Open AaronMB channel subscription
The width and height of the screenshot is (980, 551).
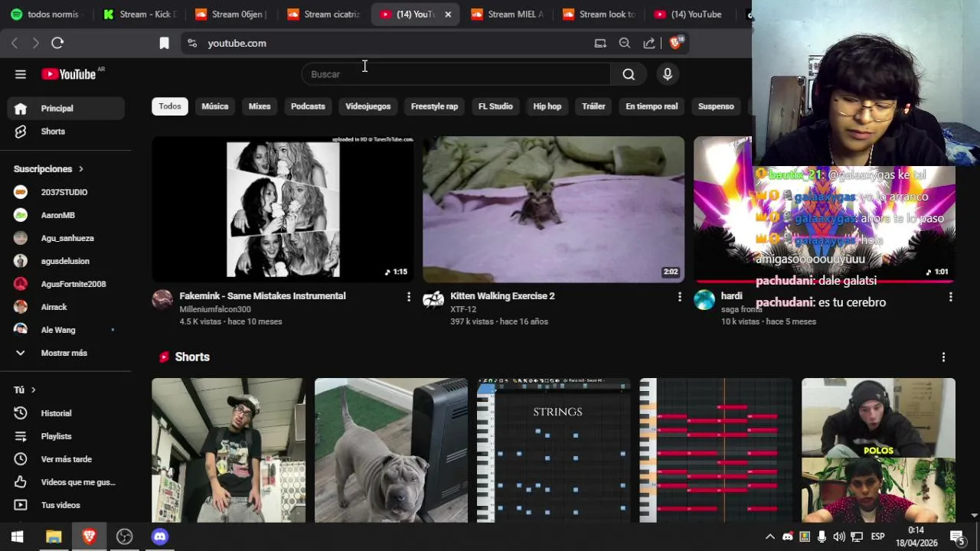[66, 215]
